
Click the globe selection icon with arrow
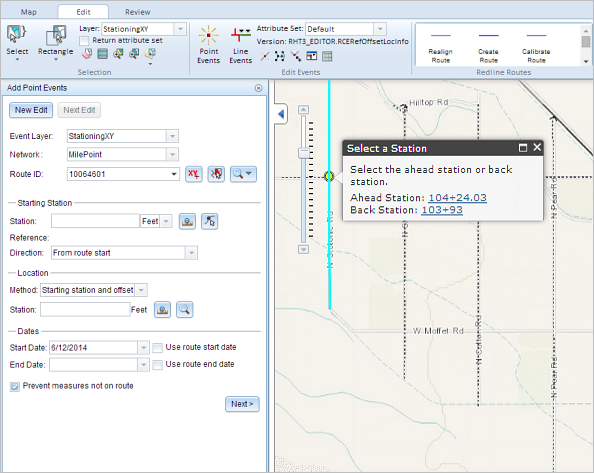click(150, 55)
